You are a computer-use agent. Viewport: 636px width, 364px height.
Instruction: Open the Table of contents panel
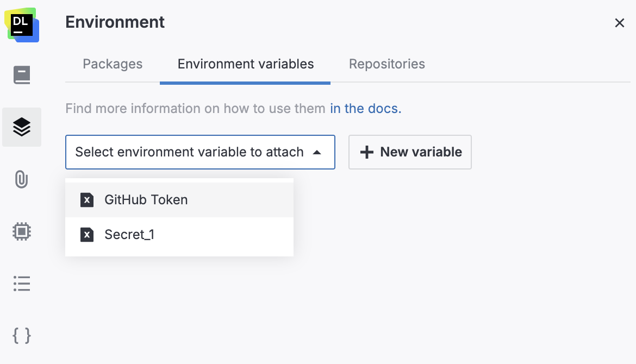pos(22,283)
